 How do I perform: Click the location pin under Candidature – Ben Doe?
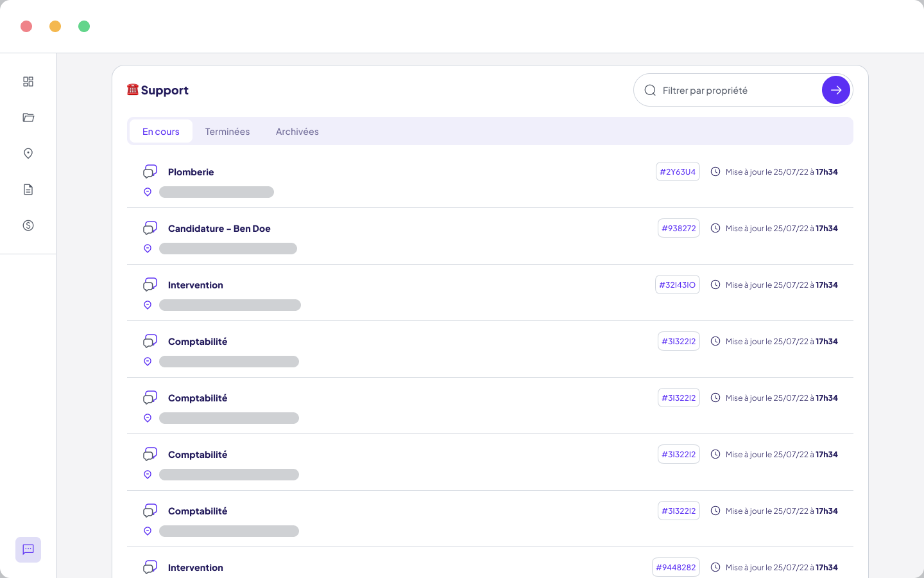tap(148, 249)
